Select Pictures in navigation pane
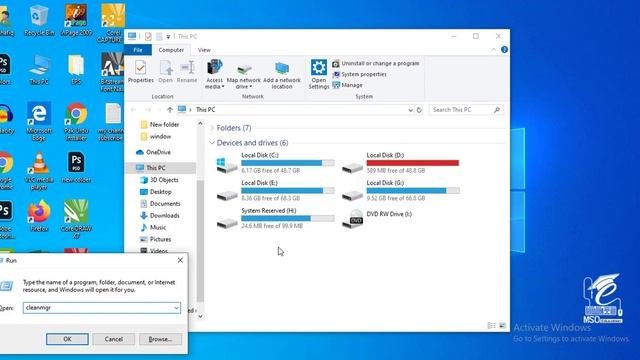Image resolution: width=640 pixels, height=360 pixels. pos(156,239)
